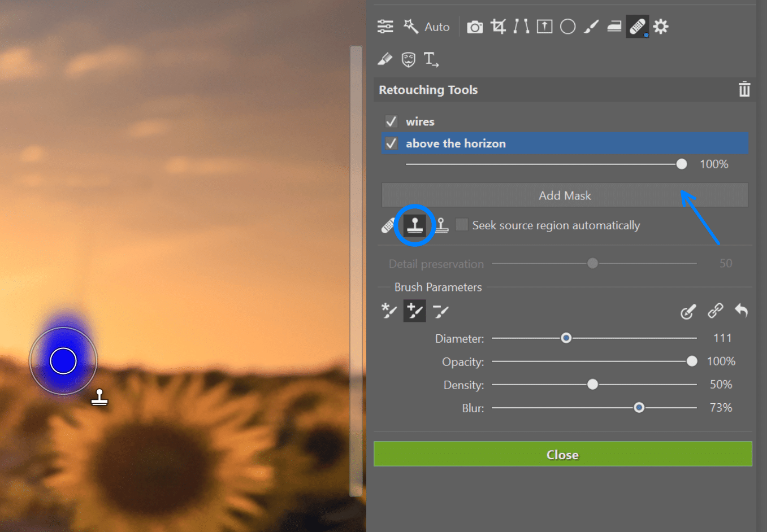The width and height of the screenshot is (767, 532).
Task: Click the Blur slider handle
Action: tap(639, 408)
